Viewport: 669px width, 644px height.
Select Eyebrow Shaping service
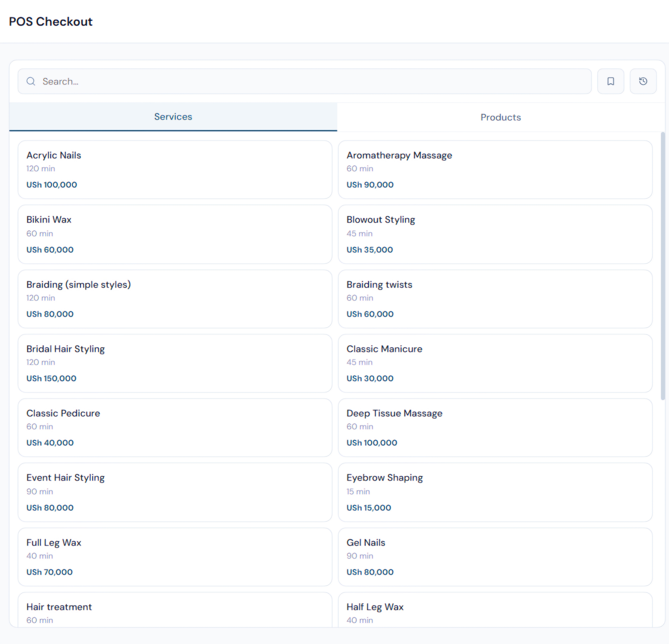click(x=495, y=492)
